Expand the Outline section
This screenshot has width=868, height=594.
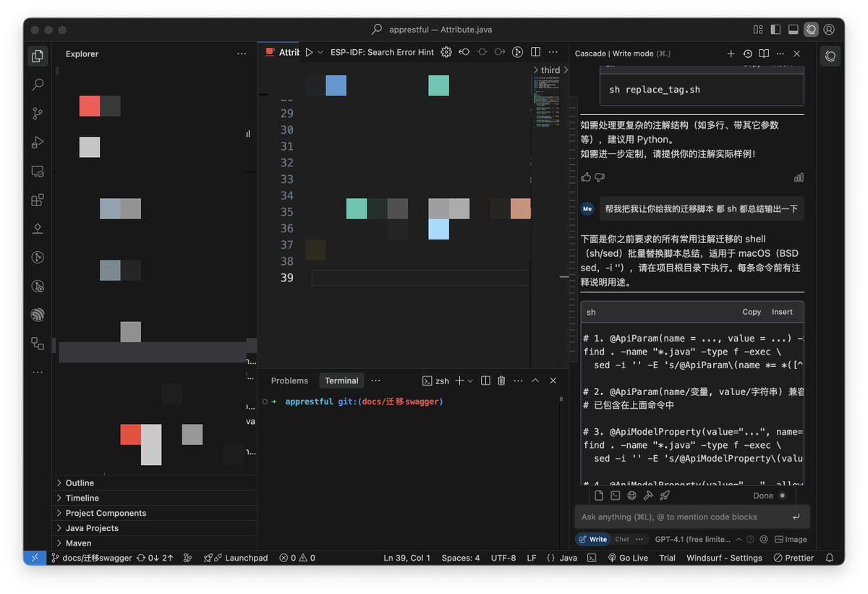pos(155,483)
